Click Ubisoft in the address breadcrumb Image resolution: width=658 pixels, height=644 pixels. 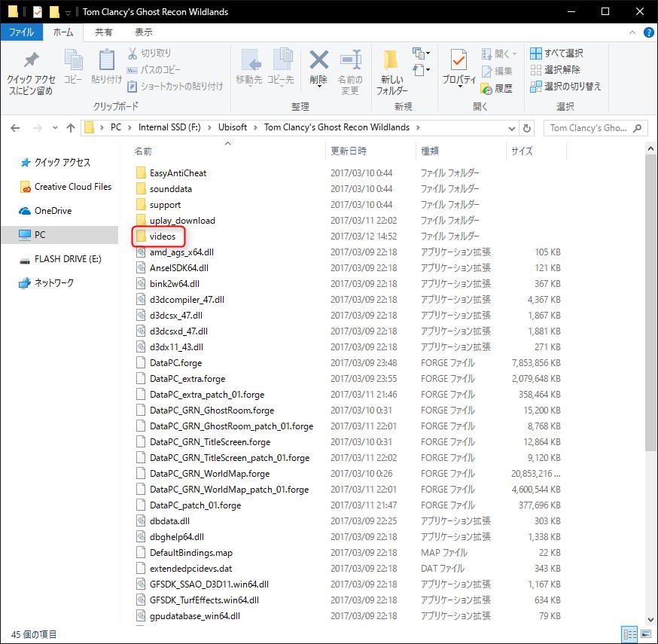click(233, 127)
